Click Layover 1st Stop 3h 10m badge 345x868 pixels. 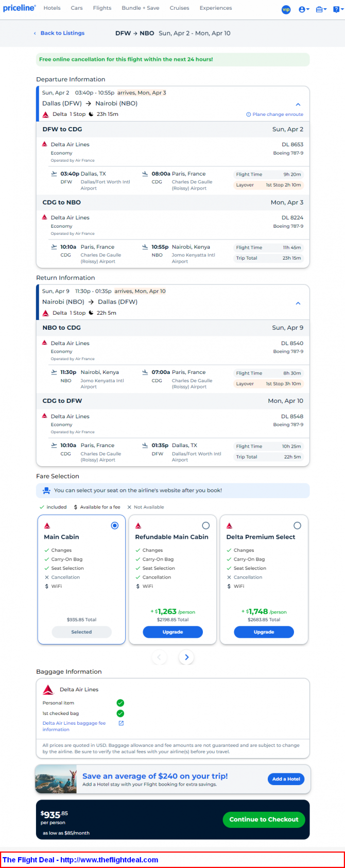(x=268, y=384)
